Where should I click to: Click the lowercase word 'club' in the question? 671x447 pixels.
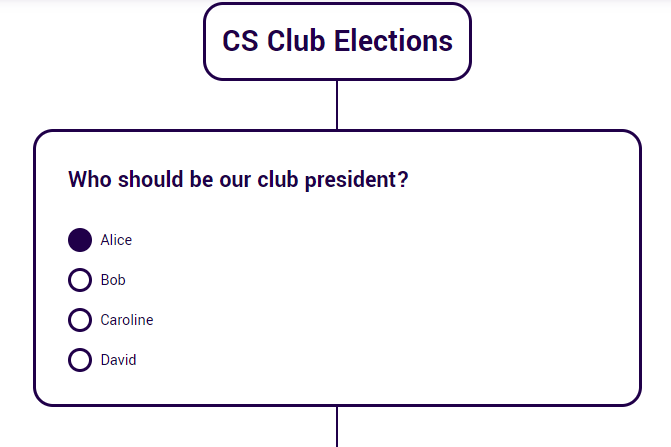(x=280, y=180)
